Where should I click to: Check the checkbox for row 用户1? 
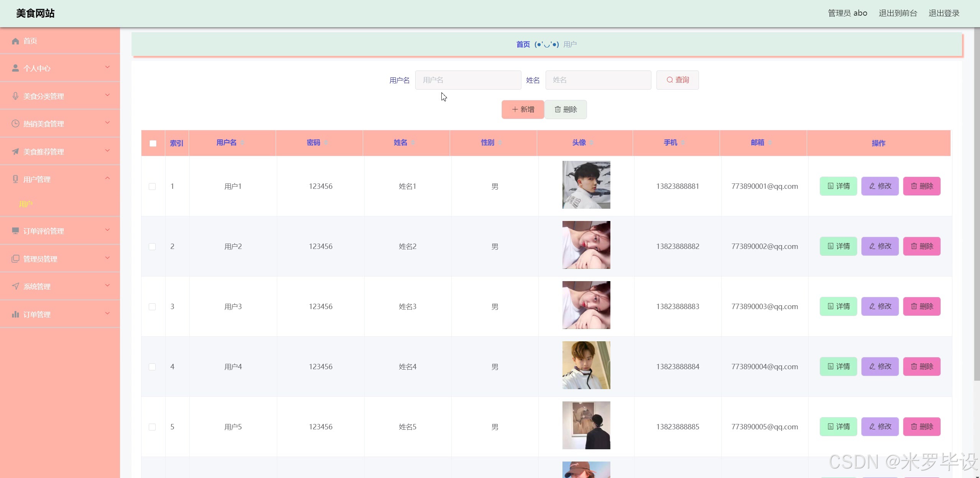(152, 187)
